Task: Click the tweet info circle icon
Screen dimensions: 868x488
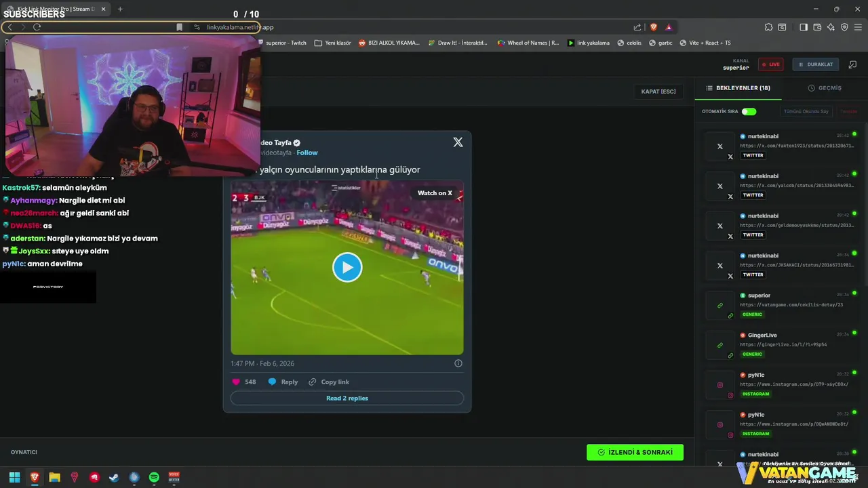Action: 458,363
